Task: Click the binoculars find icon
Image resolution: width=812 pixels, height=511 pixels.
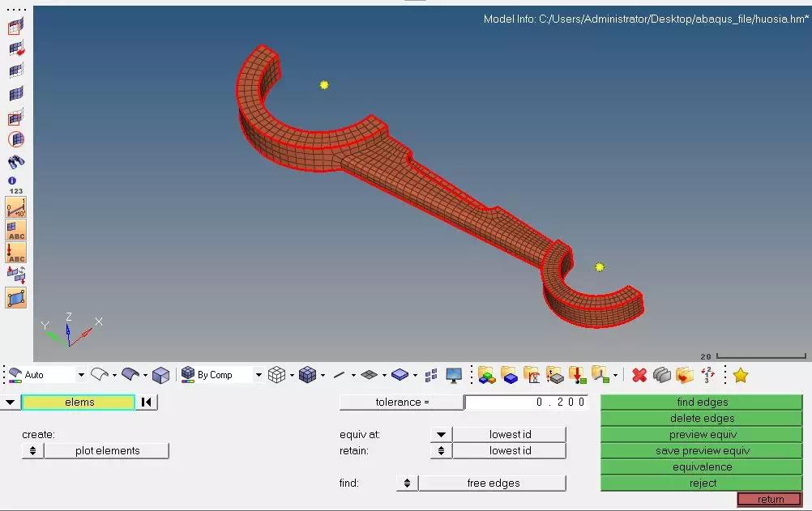Action: coord(16,162)
